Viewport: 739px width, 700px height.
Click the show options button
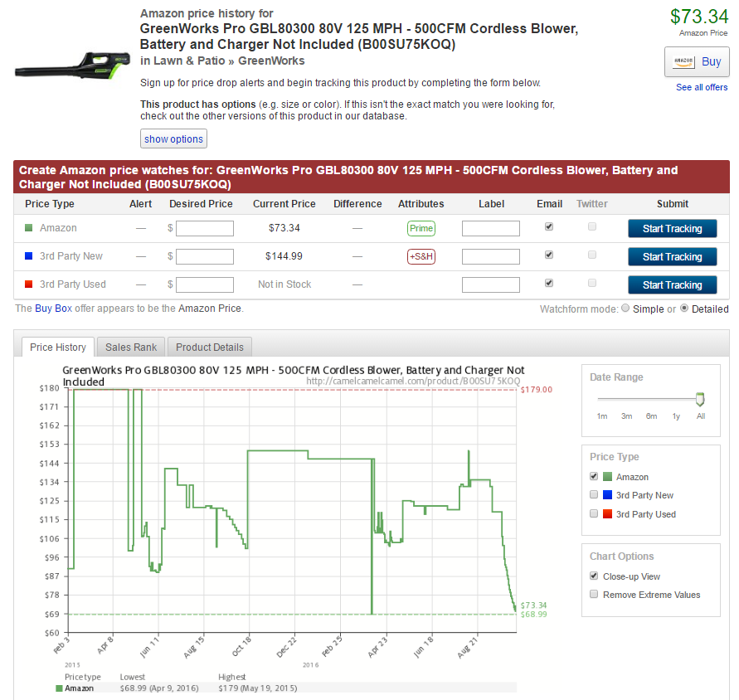173,139
